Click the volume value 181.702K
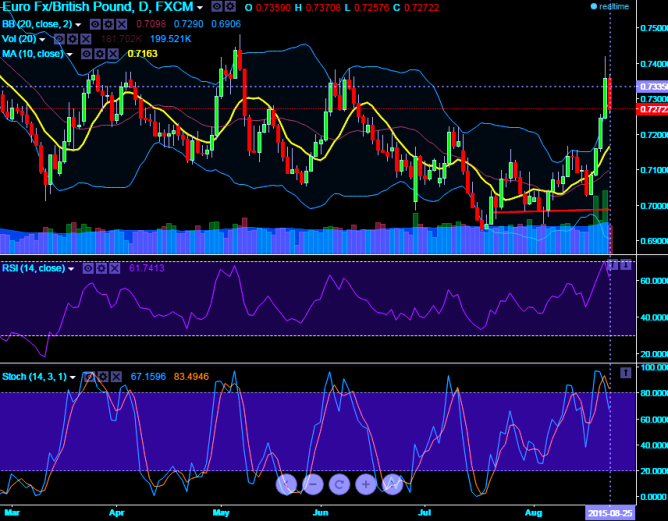 point(121,39)
